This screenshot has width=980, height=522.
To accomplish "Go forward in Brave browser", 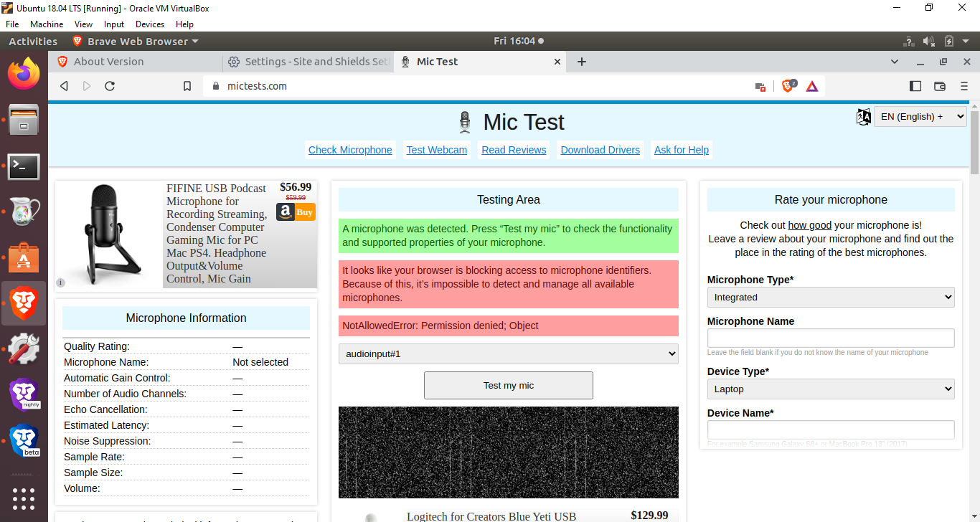I will click(x=87, y=86).
